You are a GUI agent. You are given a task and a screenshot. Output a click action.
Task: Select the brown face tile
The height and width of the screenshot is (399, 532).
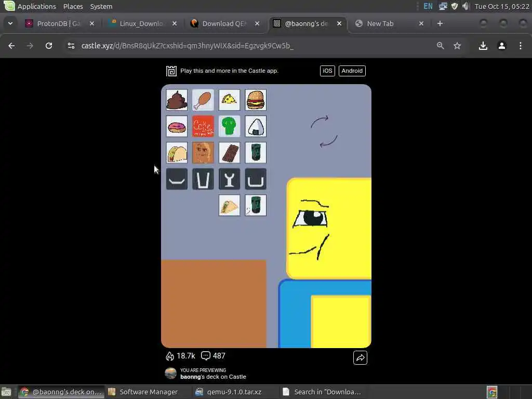point(203,153)
